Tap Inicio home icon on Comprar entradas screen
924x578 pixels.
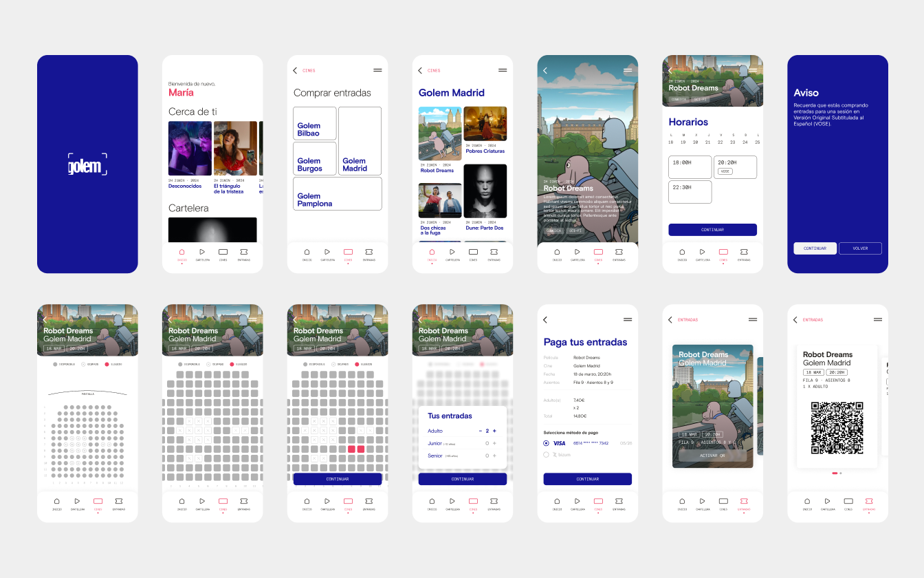[307, 253]
